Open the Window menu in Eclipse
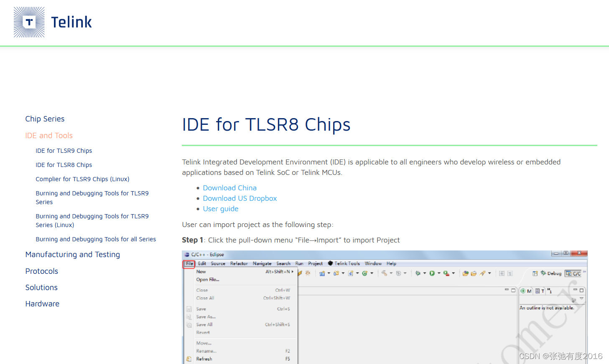This screenshot has width=609, height=364. (x=373, y=264)
